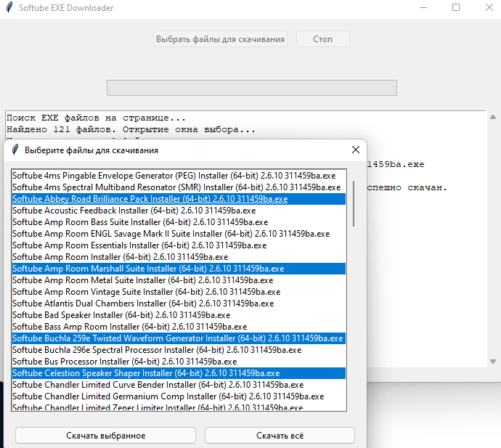Click 'Скачать выбранное' button
Image resolution: width=501 pixels, height=448 pixels.
click(105, 435)
